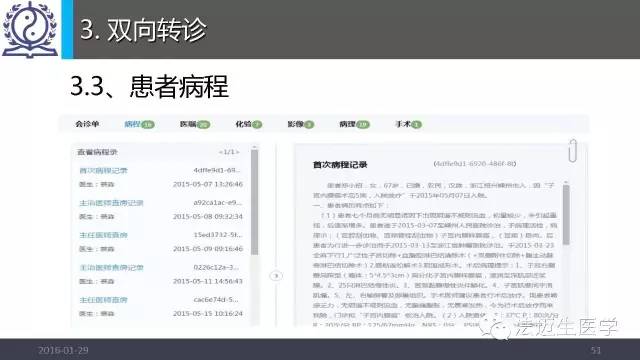The height and width of the screenshot is (360, 640).
Task: Open the 首次病程记录 entry in the list
Action: pos(103,171)
